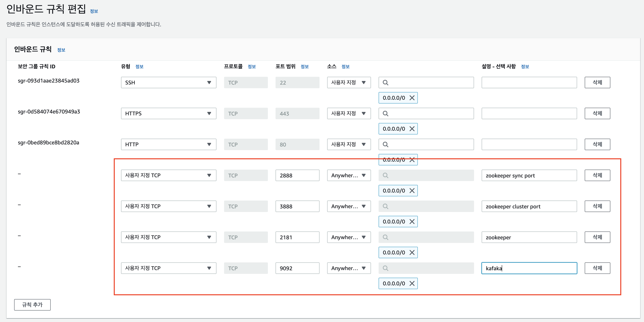Edit the 'kafaka' description field
644x322 pixels.
pyautogui.click(x=529, y=268)
